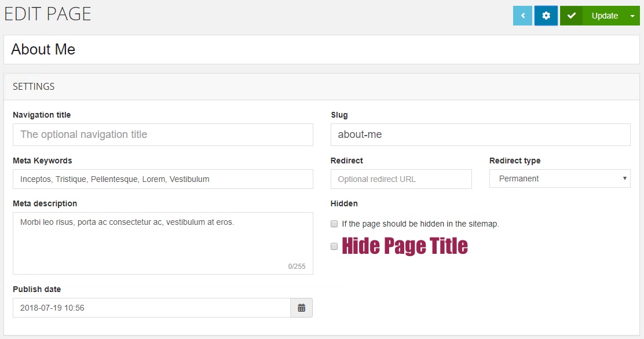Image resolution: width=644 pixels, height=339 pixels.
Task: Enable hiding the page in the sitemap
Action: pyautogui.click(x=334, y=223)
